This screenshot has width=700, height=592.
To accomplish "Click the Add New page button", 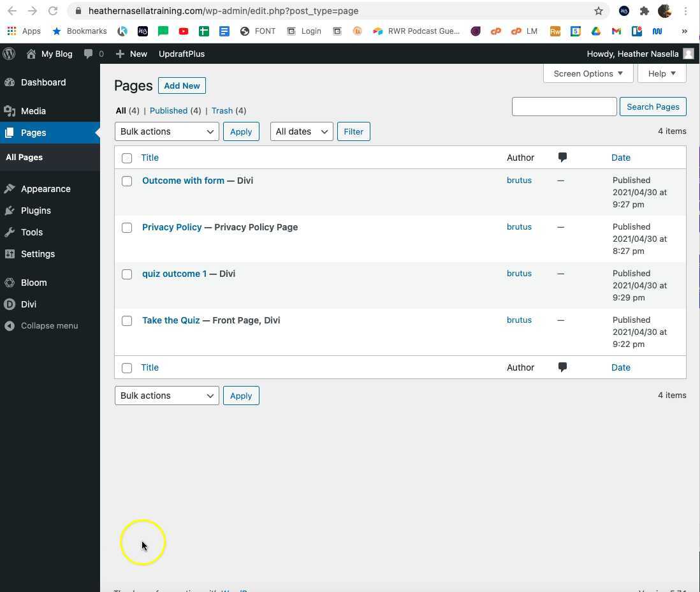I will pos(182,85).
